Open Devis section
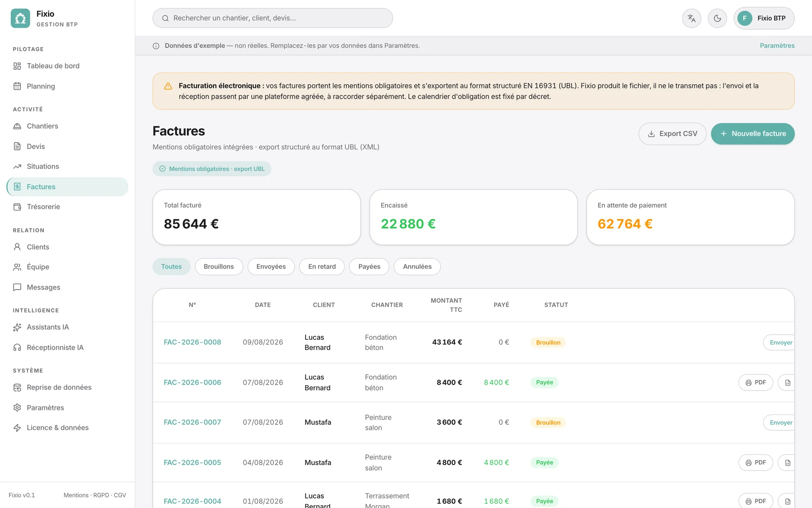Screen dimensions: 812x508 click(x=68, y=146)
